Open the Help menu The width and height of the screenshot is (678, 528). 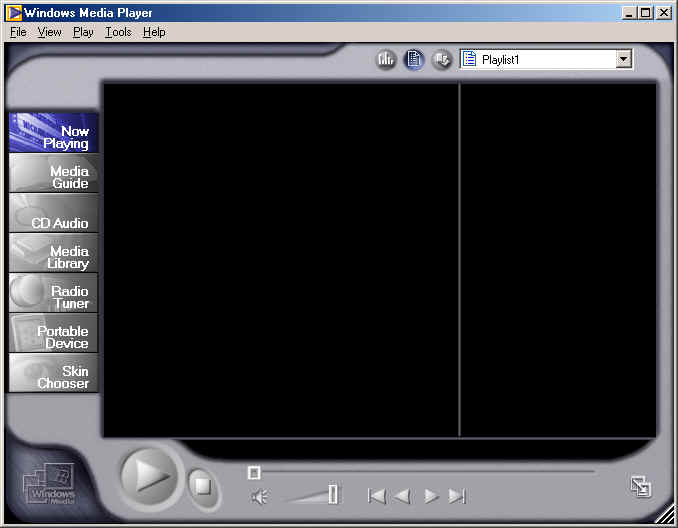154,32
